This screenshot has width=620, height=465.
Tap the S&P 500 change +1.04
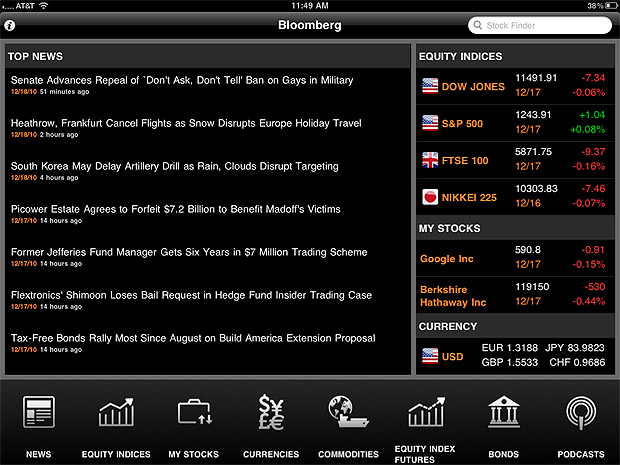[x=592, y=115]
